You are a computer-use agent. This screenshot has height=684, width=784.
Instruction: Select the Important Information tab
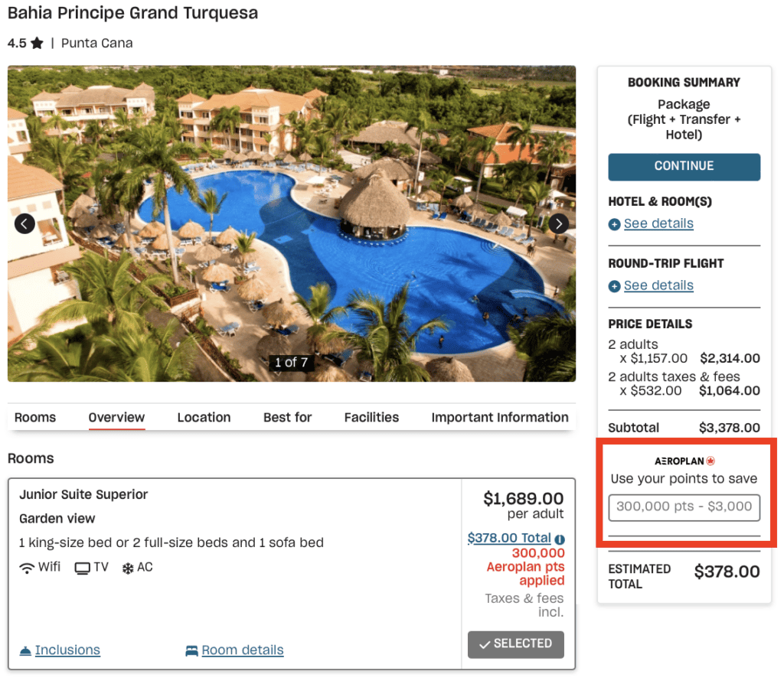pyautogui.click(x=500, y=417)
